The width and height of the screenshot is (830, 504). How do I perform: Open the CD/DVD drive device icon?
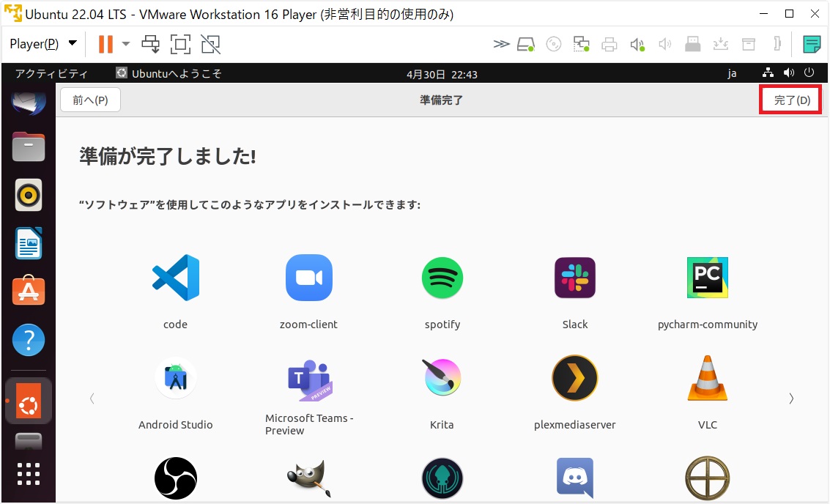554,44
